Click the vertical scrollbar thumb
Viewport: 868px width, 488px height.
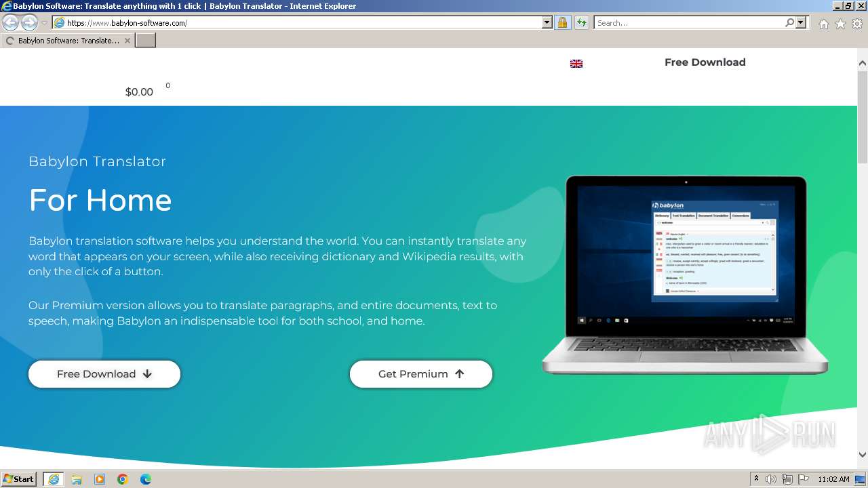pos(863,116)
